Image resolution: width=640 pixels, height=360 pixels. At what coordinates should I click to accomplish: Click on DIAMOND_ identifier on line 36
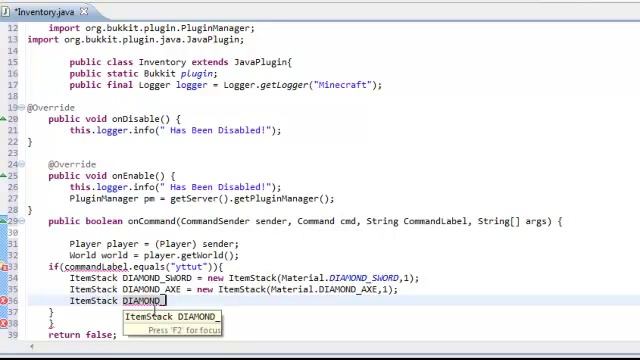coord(144,301)
